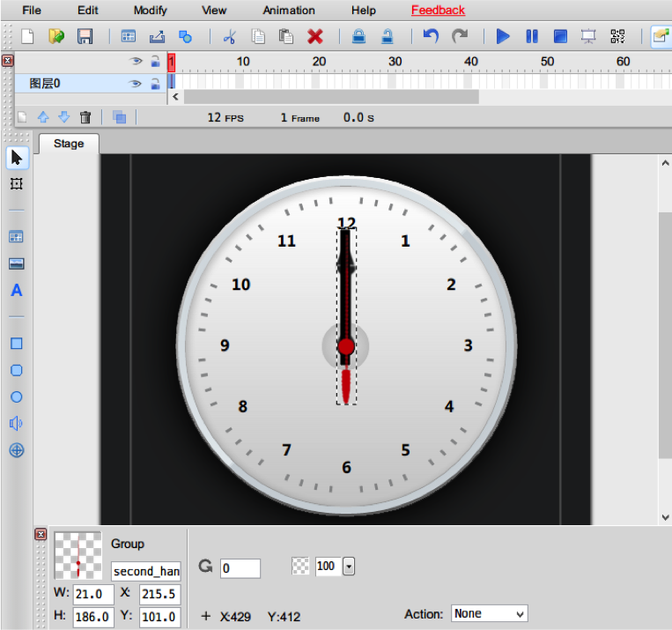
Task: Select the Text tool
Action: tap(16, 291)
